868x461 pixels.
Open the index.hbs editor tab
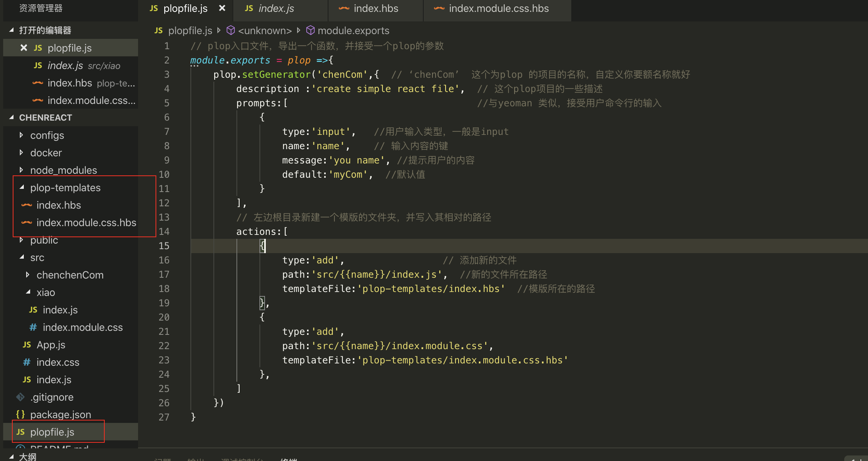coord(375,9)
